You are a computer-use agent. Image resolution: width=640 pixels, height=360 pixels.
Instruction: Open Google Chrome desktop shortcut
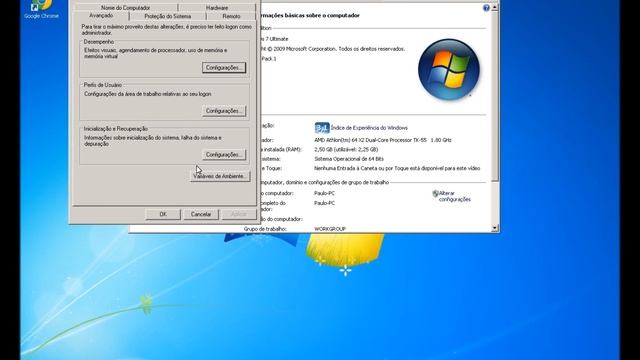(41, 9)
